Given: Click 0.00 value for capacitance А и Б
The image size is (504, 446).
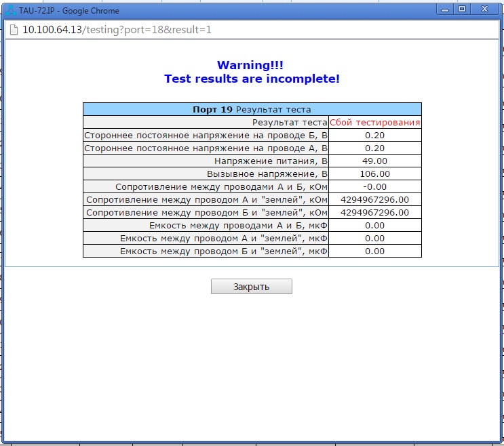Looking at the screenshot, I should [375, 225].
